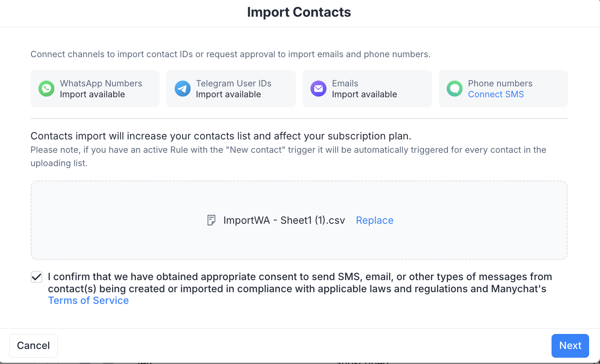This screenshot has height=364, width=600.
Task: Select the Telegram User IDs channel label
Action: (x=234, y=83)
